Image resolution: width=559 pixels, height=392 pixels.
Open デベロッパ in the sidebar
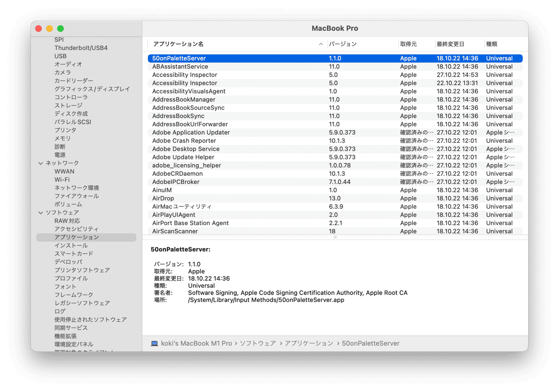point(68,262)
